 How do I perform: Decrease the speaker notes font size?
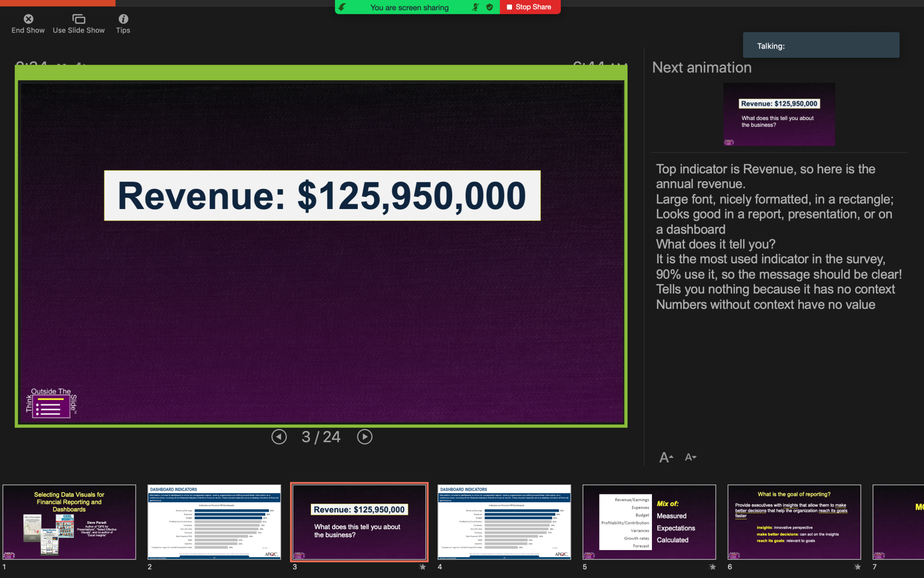coord(690,457)
